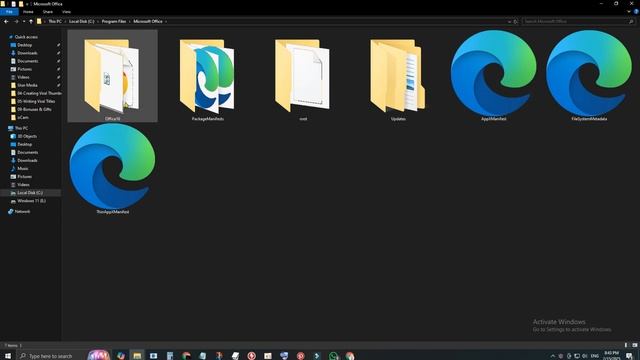Open Videos under This PC
Viewport: 640px width, 360px height.
(x=23, y=185)
